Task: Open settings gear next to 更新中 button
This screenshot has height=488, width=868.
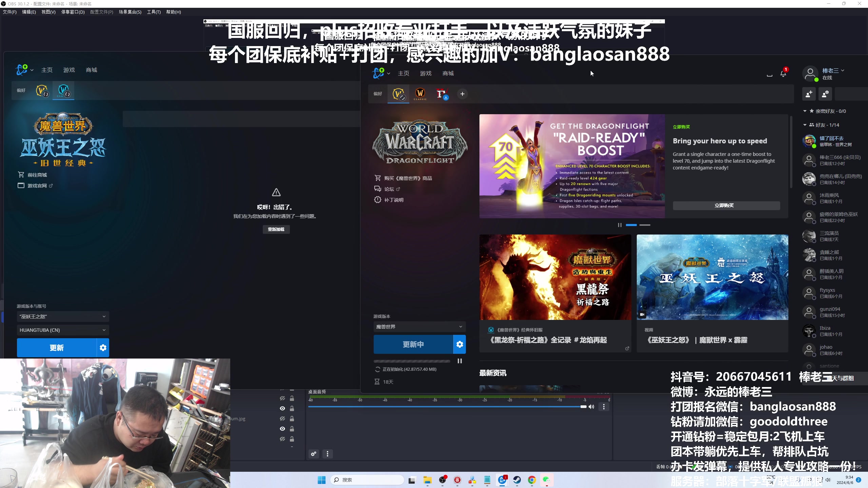Action: tap(459, 344)
